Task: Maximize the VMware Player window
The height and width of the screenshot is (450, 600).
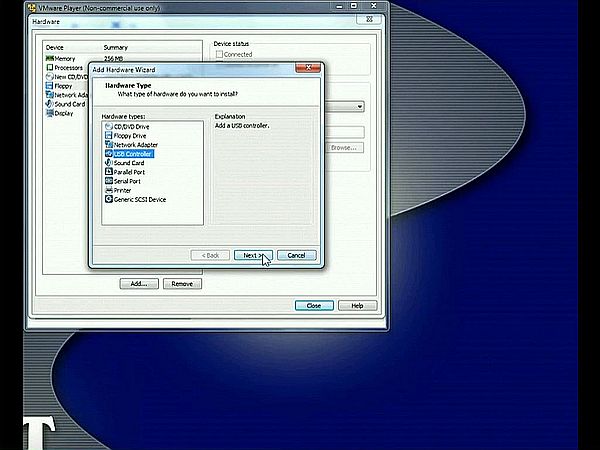Action: (x=354, y=5)
